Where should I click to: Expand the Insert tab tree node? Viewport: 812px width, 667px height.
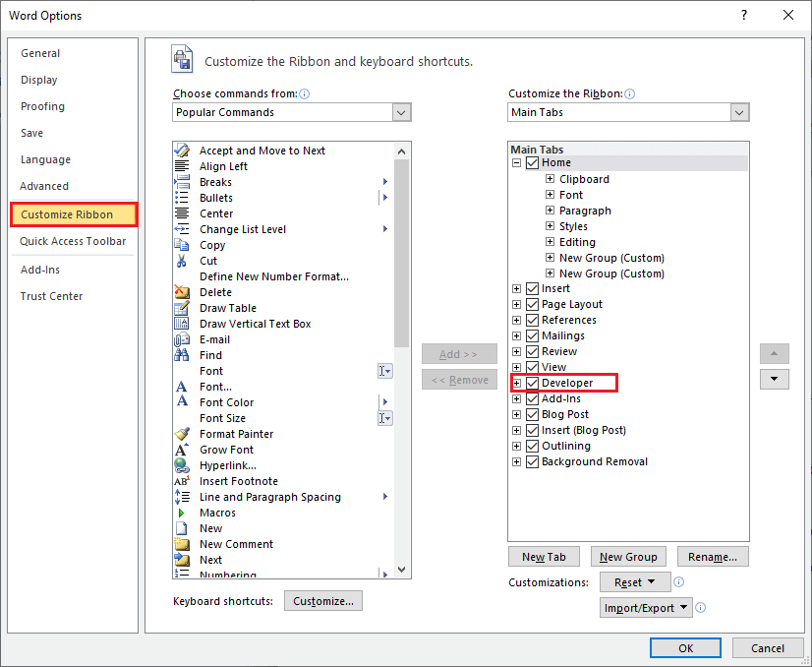click(516, 288)
